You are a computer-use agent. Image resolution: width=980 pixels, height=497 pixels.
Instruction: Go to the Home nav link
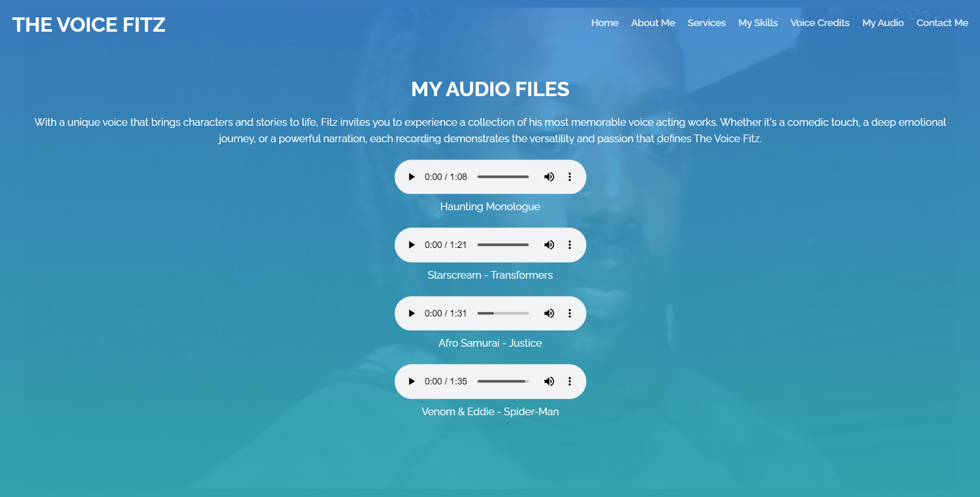click(x=605, y=23)
